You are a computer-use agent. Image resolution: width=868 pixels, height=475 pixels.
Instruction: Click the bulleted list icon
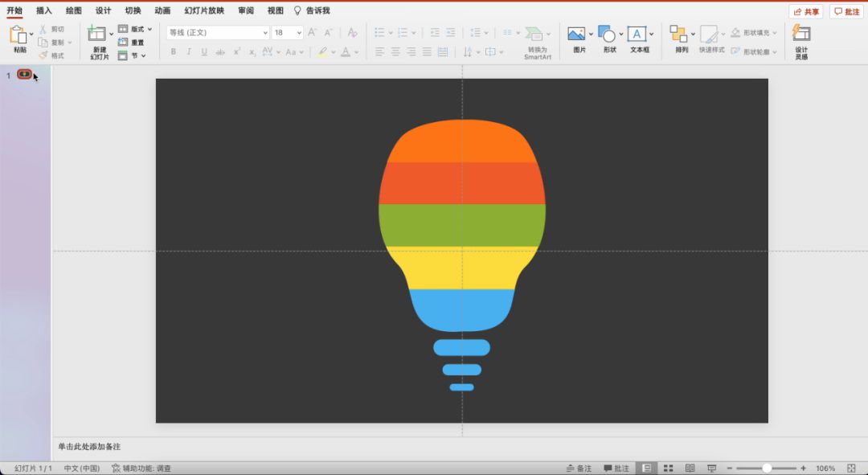pos(379,33)
